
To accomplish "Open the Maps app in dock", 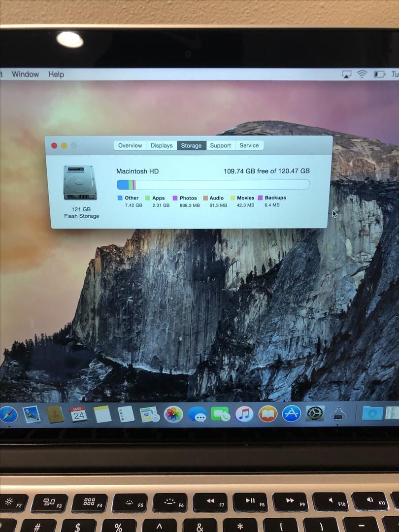I will tap(150, 414).
